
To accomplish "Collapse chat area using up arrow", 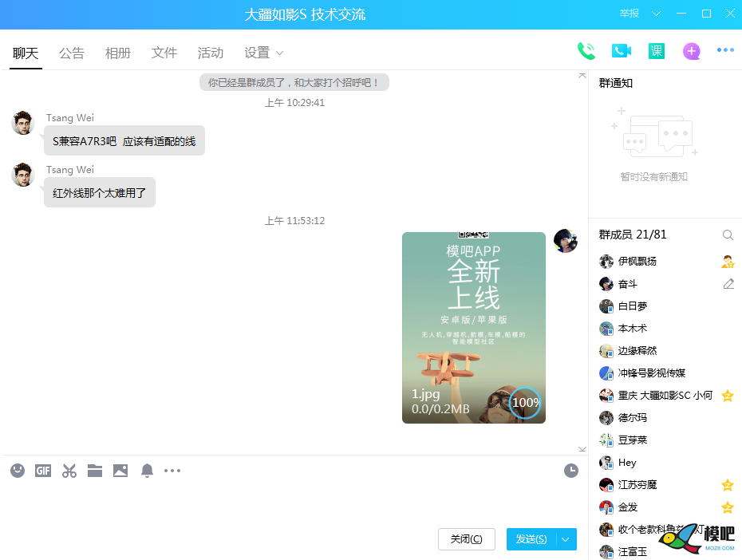I will pos(582,76).
